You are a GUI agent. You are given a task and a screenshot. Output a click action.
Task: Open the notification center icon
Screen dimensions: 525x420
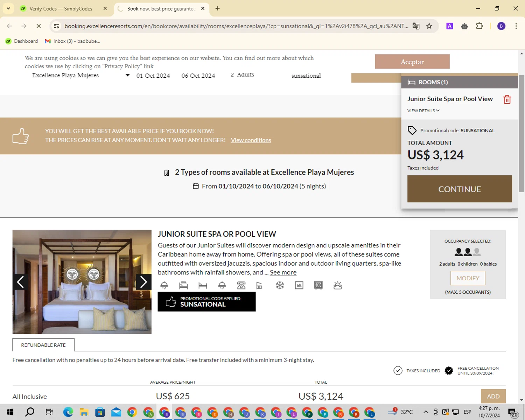point(513,412)
